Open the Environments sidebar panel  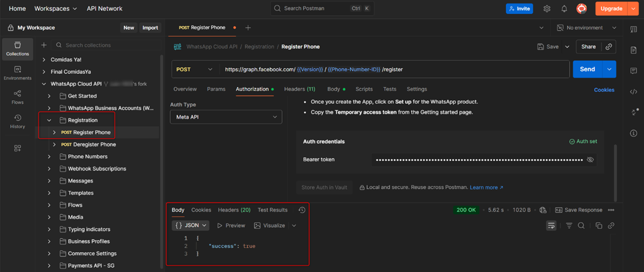click(17, 73)
